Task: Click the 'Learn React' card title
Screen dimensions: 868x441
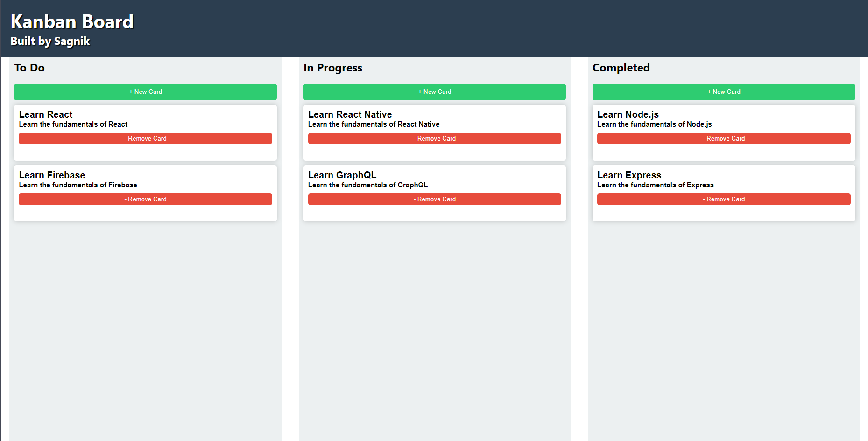Action: (x=46, y=114)
